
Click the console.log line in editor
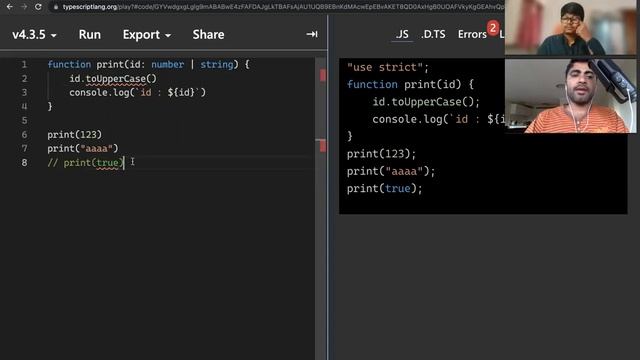(x=138, y=93)
